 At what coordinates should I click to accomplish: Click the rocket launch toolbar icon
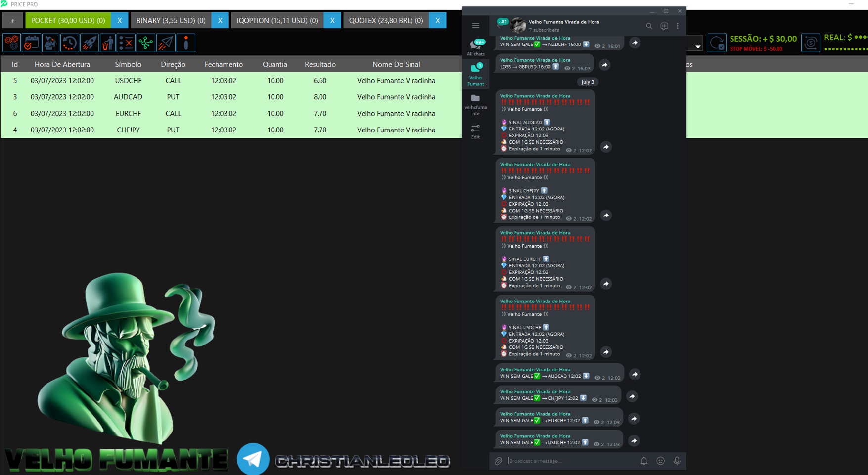pyautogui.click(x=89, y=43)
